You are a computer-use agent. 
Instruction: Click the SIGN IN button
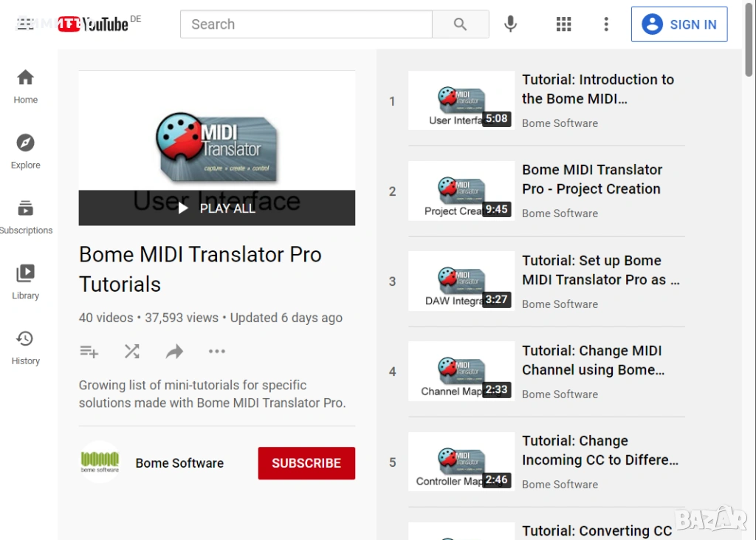[679, 24]
